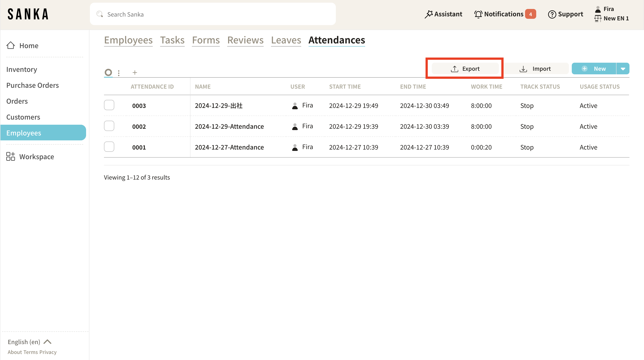
Task: Click the Assistant magic wand icon
Action: (428, 14)
